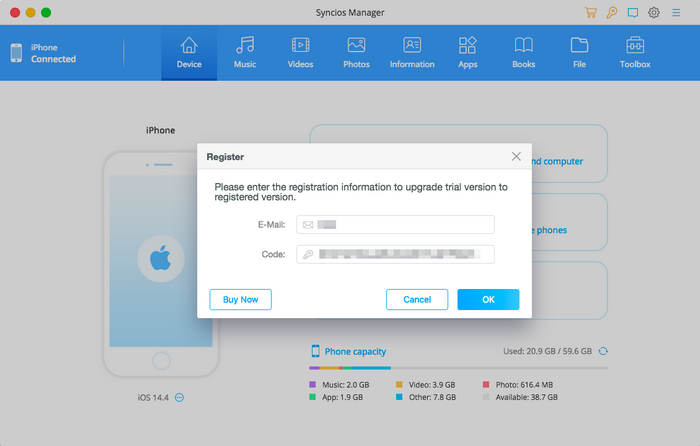Click the yellow Video color swatch
The image size is (700, 446).
[399, 384]
